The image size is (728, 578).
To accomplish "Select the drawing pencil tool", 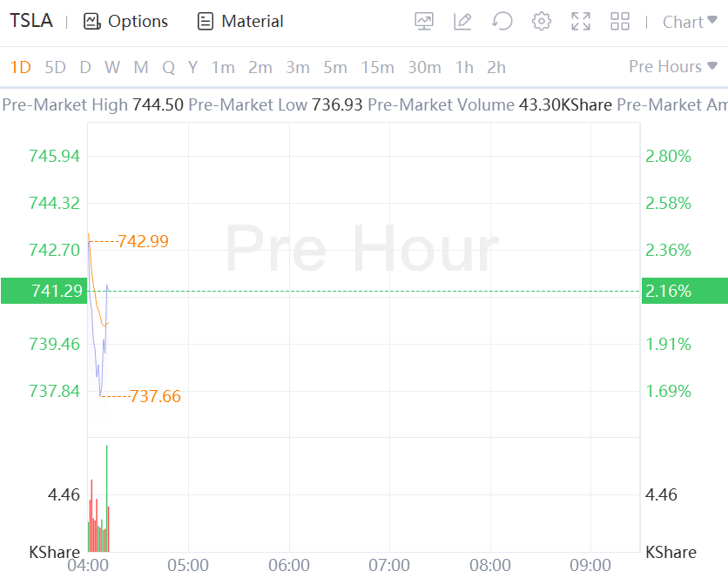I will (x=462, y=22).
